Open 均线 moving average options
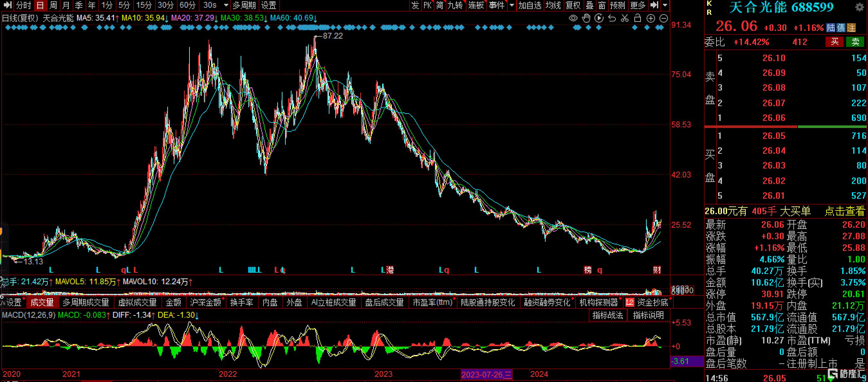 pos(553,5)
